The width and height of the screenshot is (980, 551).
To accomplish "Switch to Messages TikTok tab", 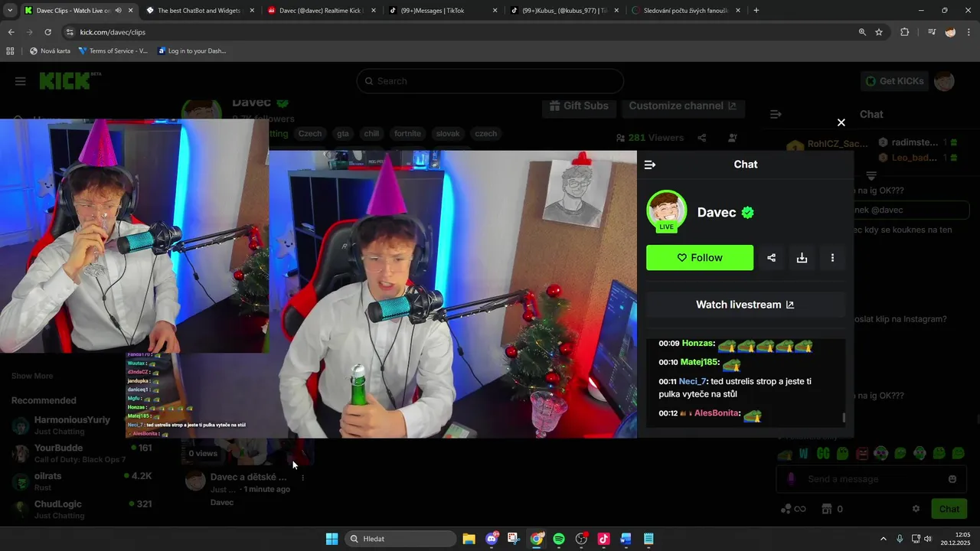I will click(443, 11).
